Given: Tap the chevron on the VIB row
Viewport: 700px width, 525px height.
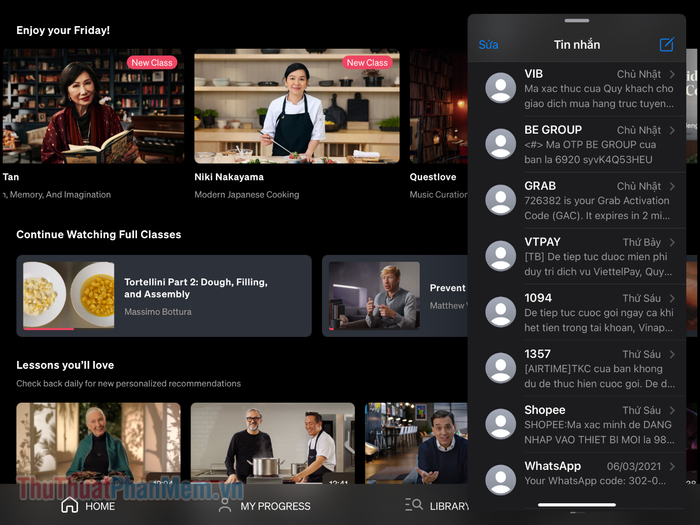Looking at the screenshot, I should (x=672, y=74).
